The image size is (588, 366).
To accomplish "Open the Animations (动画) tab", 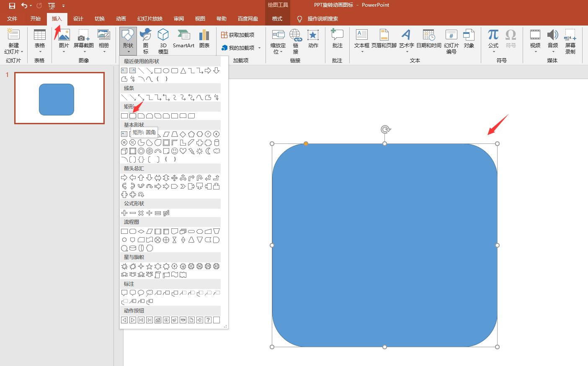I will (121, 19).
